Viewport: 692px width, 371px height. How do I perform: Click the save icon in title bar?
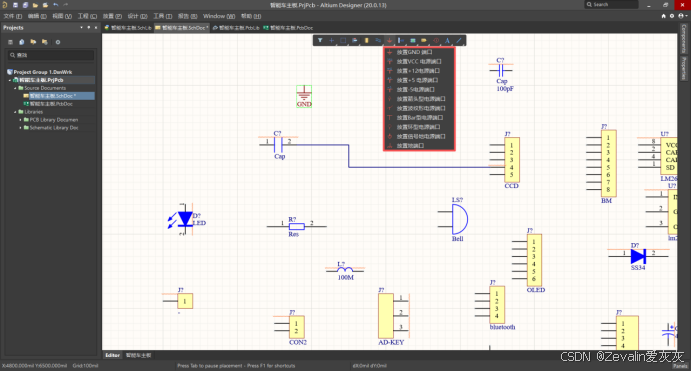pyautogui.click(x=15, y=5)
